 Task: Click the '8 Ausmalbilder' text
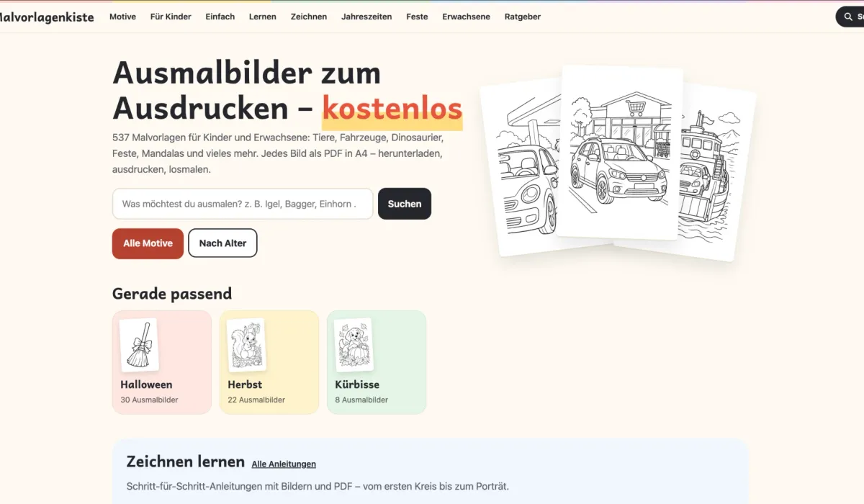point(361,400)
